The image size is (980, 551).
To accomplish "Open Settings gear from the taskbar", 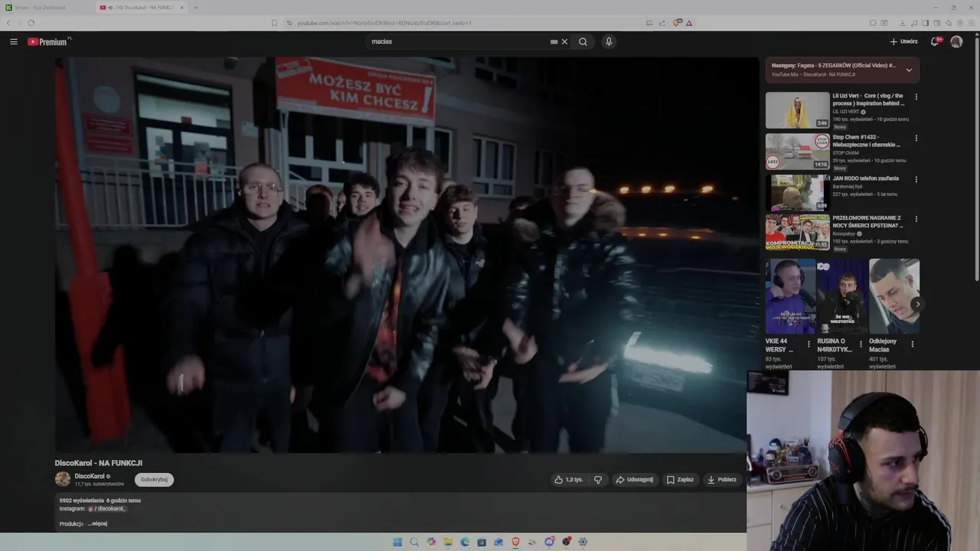I will [583, 542].
